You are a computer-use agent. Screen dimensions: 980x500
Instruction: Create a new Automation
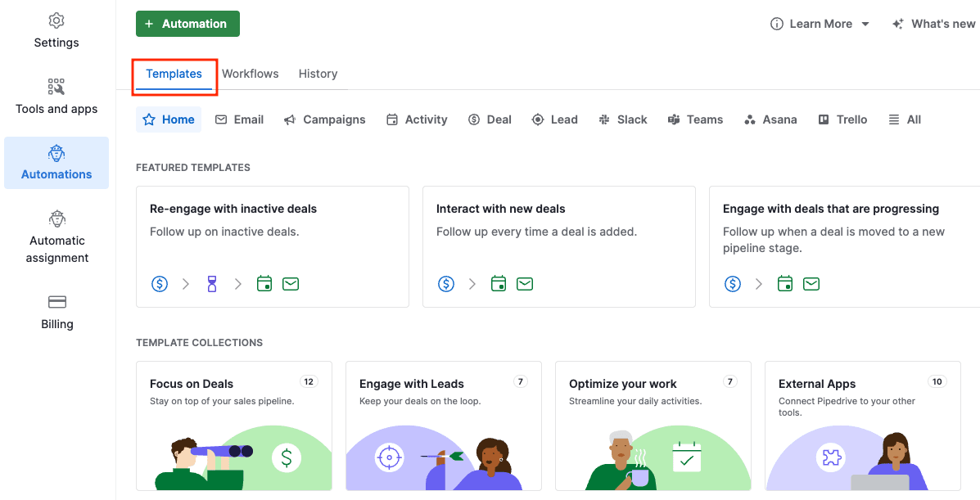(187, 24)
